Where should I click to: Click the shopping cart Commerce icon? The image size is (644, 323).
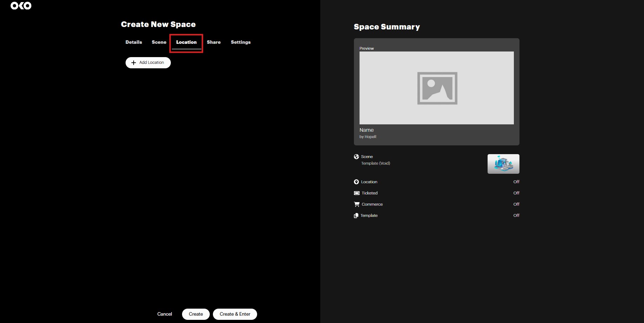(357, 204)
